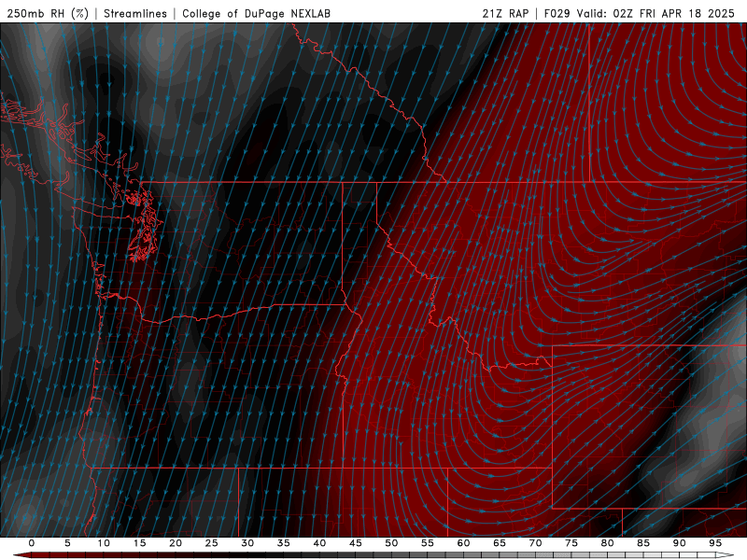Click the colorbar tick label '80'
This screenshot has width=747, height=560.
tap(608, 543)
